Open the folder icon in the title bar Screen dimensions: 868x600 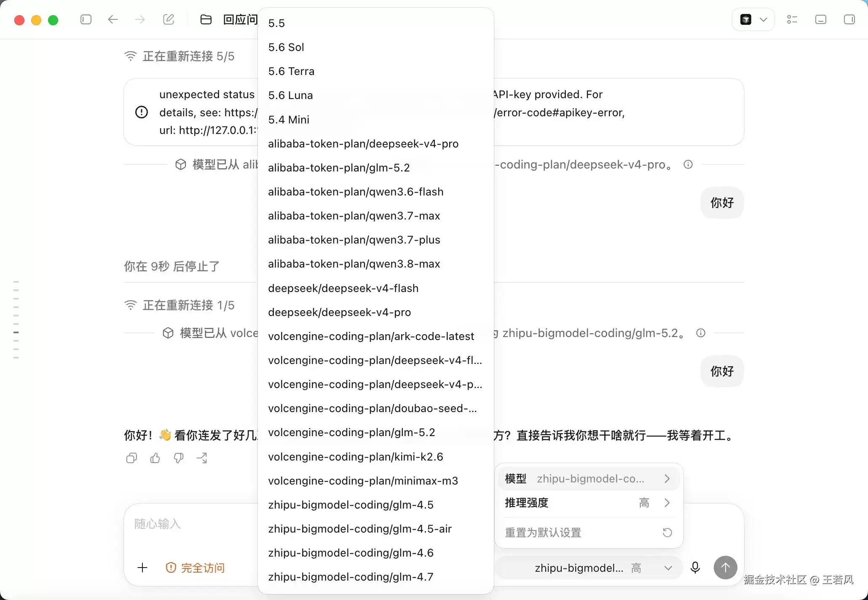[x=206, y=19]
